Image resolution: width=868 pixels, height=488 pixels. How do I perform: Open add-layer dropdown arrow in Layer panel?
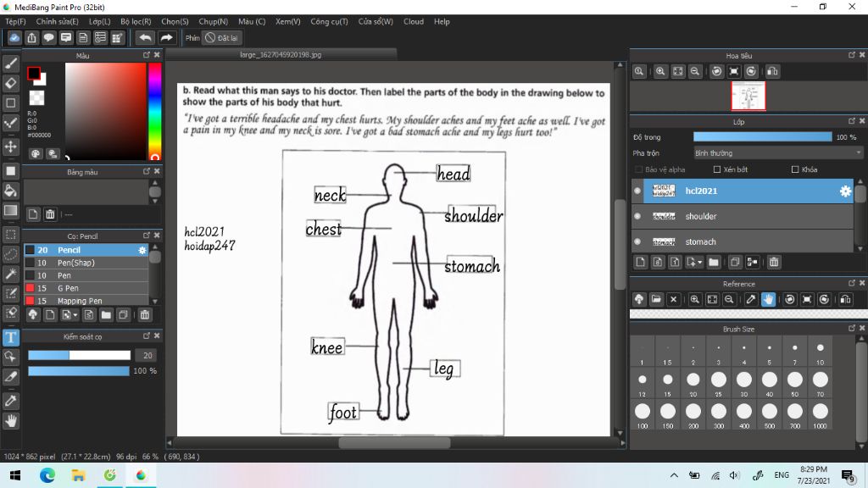(x=700, y=263)
